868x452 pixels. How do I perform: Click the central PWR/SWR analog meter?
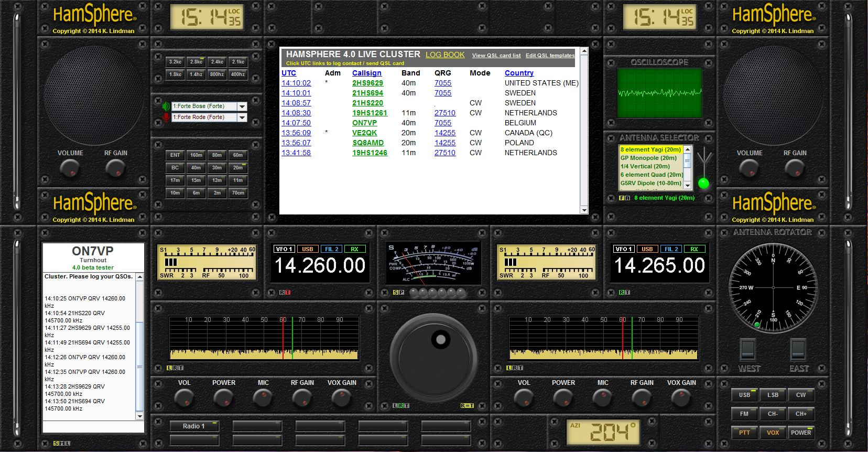[433, 264]
